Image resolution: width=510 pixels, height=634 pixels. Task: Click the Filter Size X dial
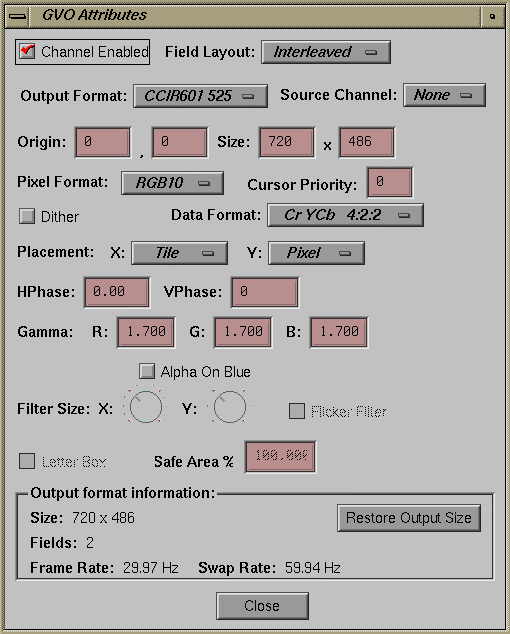tap(146, 407)
